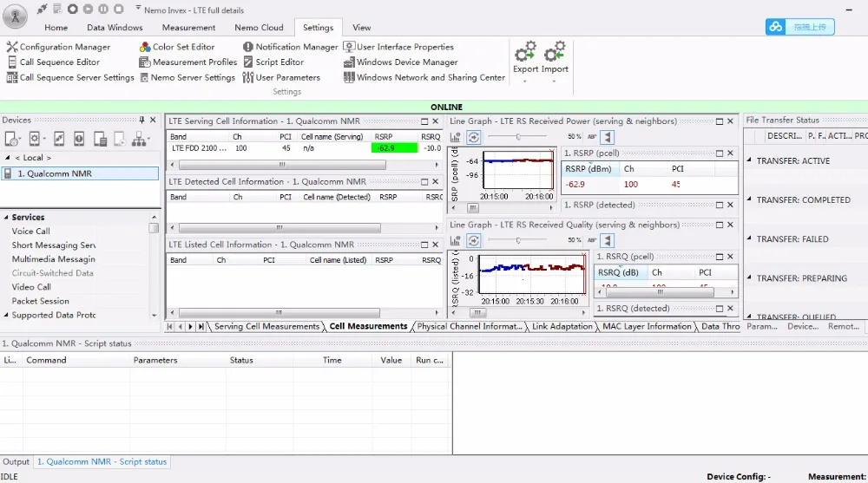Click the device link icon in Devices panel
Screen dimensions: 868x483
(59, 139)
